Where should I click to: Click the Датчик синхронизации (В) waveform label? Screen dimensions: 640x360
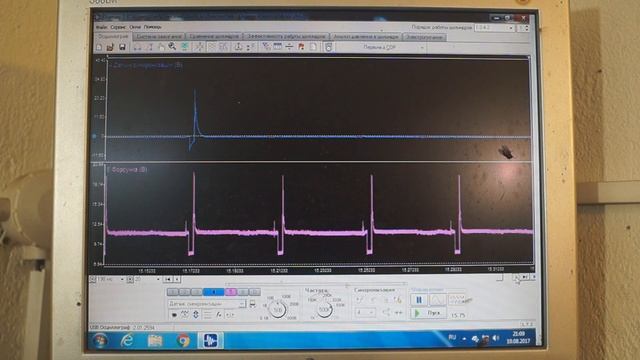(x=147, y=65)
